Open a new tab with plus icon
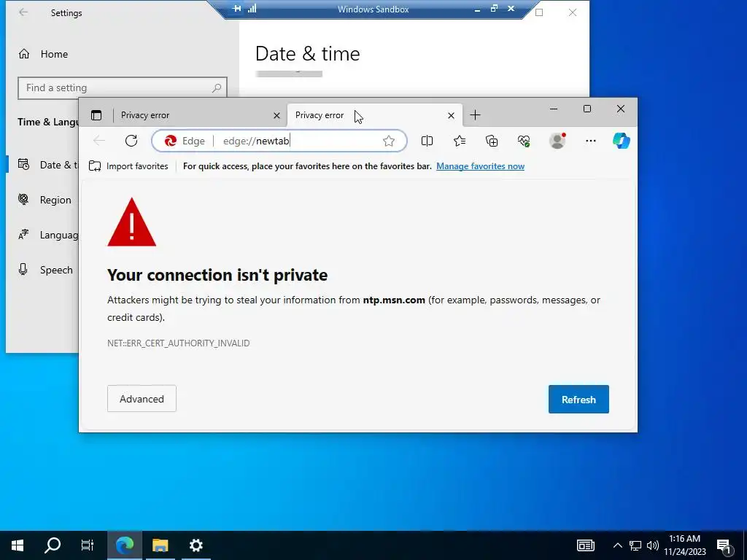This screenshot has width=747, height=560. pyautogui.click(x=475, y=114)
